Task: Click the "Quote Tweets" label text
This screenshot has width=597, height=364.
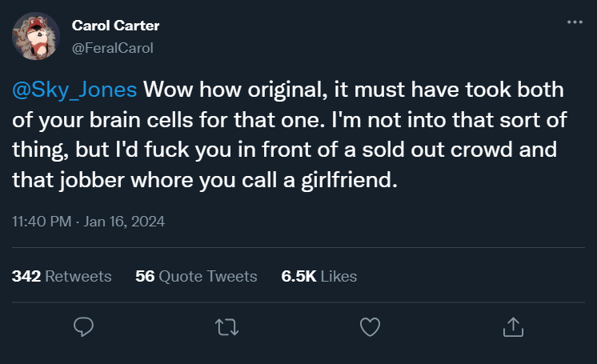Action: [x=208, y=276]
